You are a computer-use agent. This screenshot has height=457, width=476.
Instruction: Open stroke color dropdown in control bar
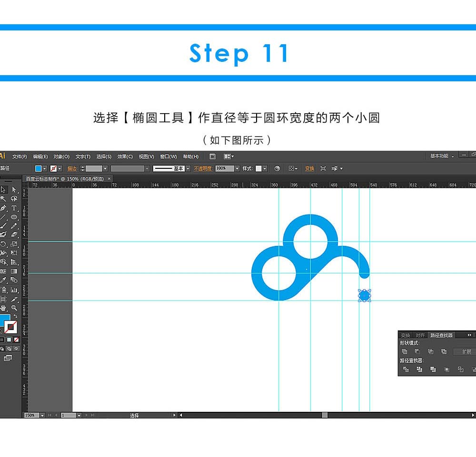pos(60,168)
